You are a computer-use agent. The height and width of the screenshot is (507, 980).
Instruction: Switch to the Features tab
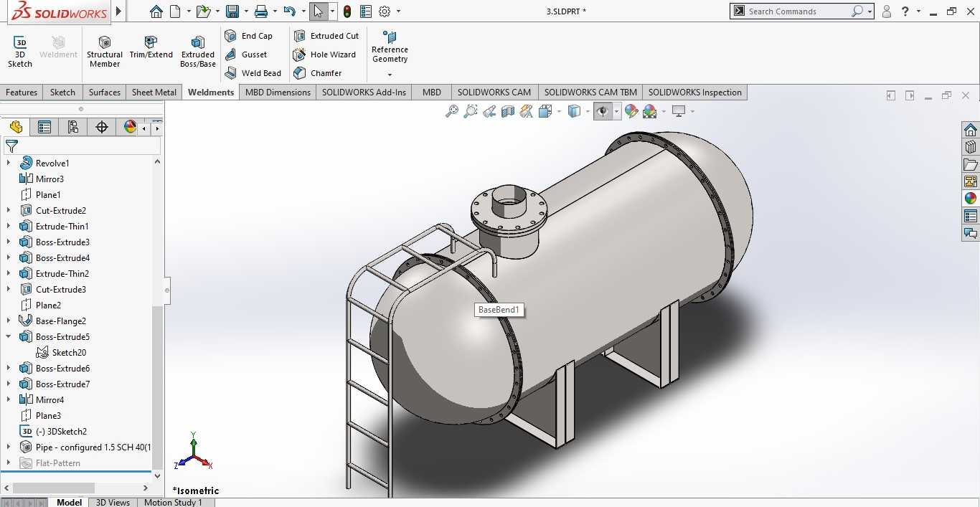click(22, 93)
